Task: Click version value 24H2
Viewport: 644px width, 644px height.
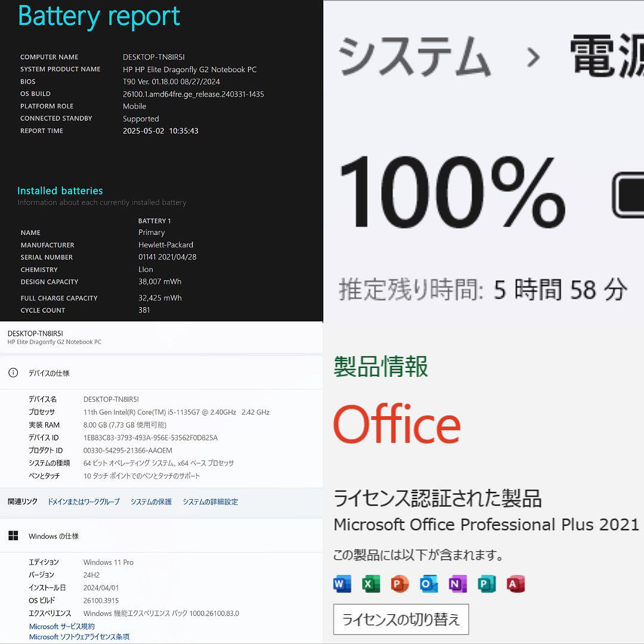Action: (x=91, y=575)
